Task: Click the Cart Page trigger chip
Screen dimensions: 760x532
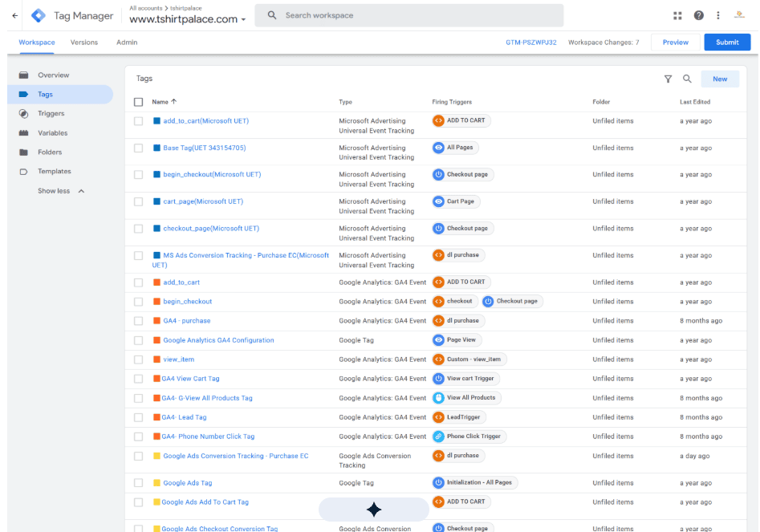Action: coord(456,201)
